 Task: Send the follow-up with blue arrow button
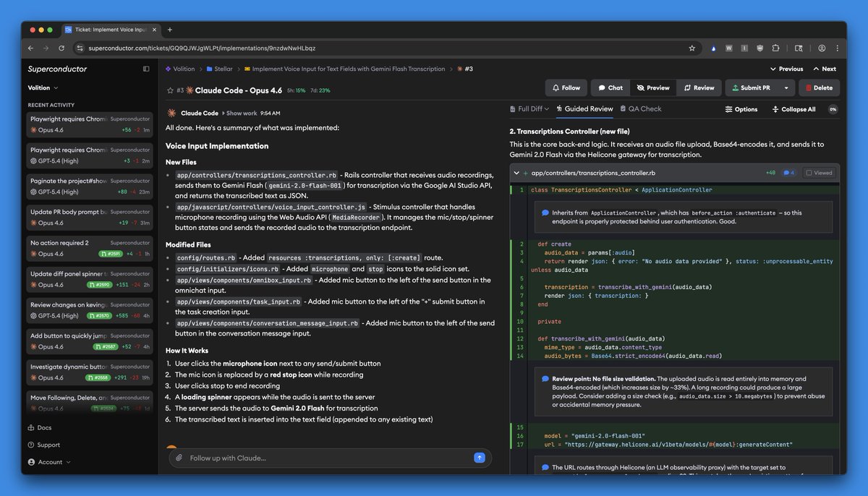point(479,458)
